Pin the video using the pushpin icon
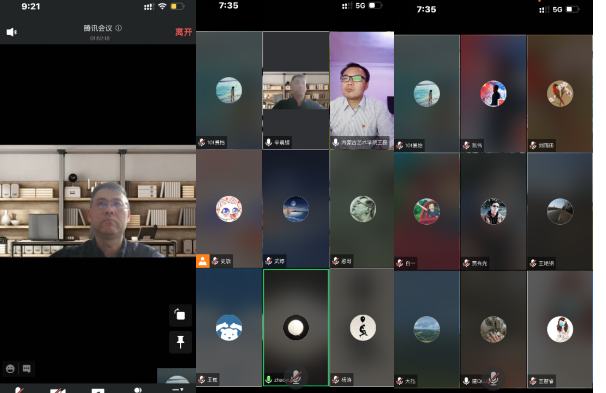This screenshot has height=393, width=606. point(180,342)
